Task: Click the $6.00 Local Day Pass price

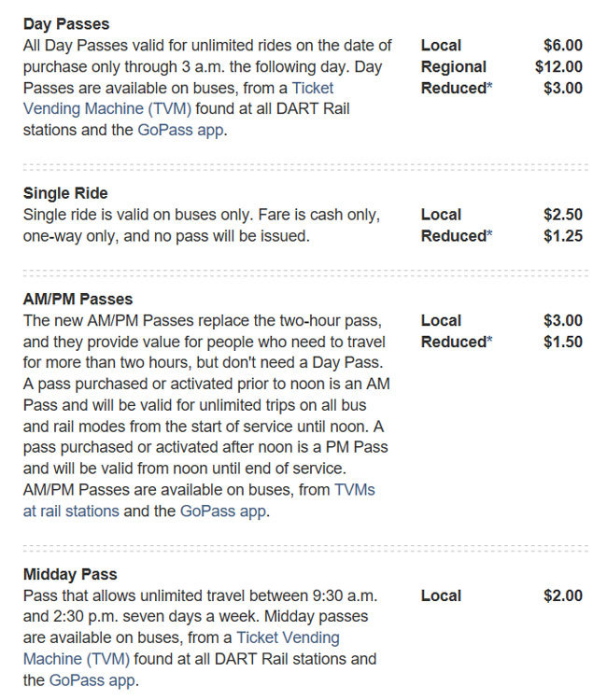Action: tap(562, 45)
